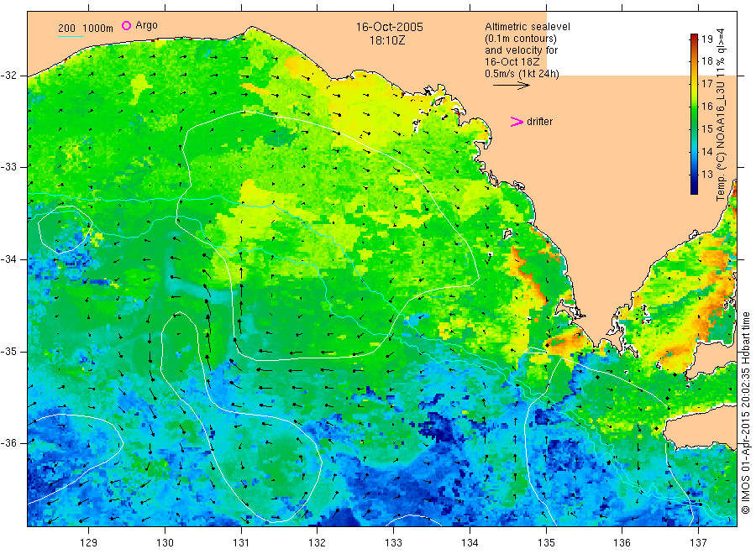This screenshot has height=554, width=756.
Task: Click the '18:10Z' time label
Action: [x=387, y=41]
